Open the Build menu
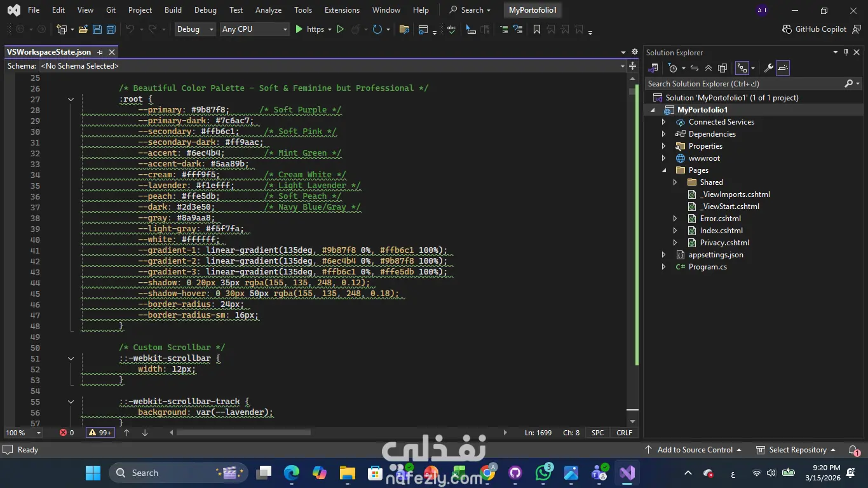 pyautogui.click(x=173, y=10)
